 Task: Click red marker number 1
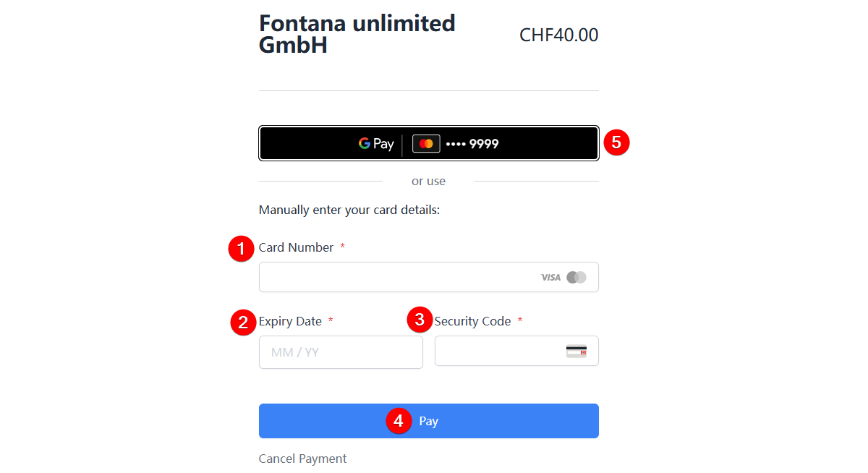241,250
